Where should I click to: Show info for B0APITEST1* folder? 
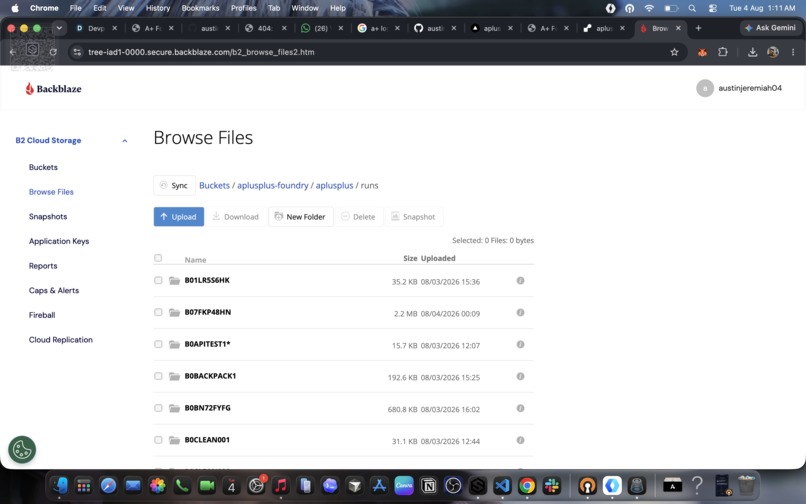520,345
